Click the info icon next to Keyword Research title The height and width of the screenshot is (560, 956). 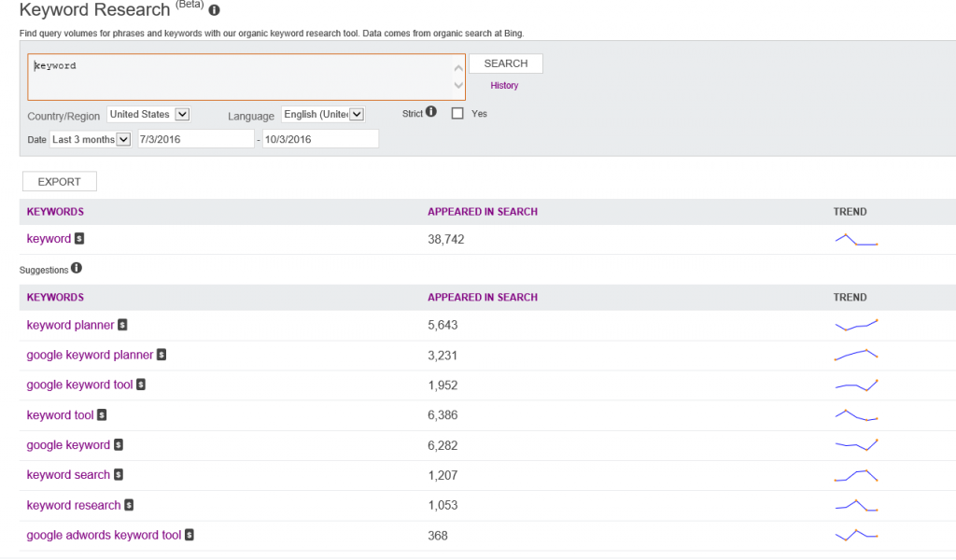(x=214, y=10)
